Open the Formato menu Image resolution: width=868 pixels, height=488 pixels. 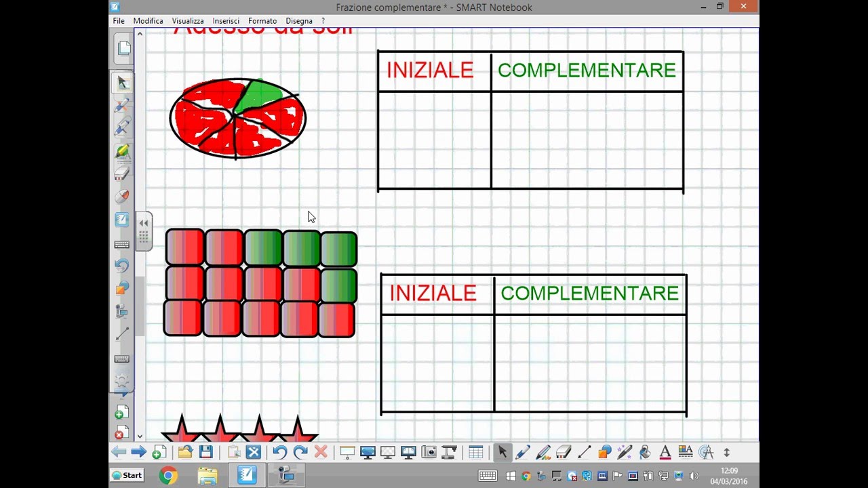(262, 21)
